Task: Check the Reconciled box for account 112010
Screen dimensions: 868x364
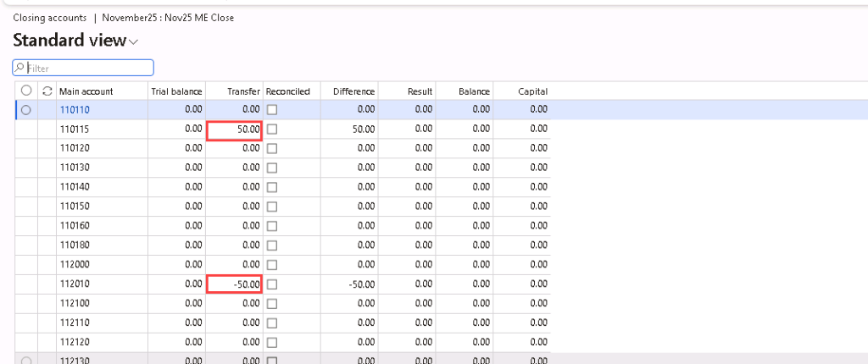Action: click(272, 284)
